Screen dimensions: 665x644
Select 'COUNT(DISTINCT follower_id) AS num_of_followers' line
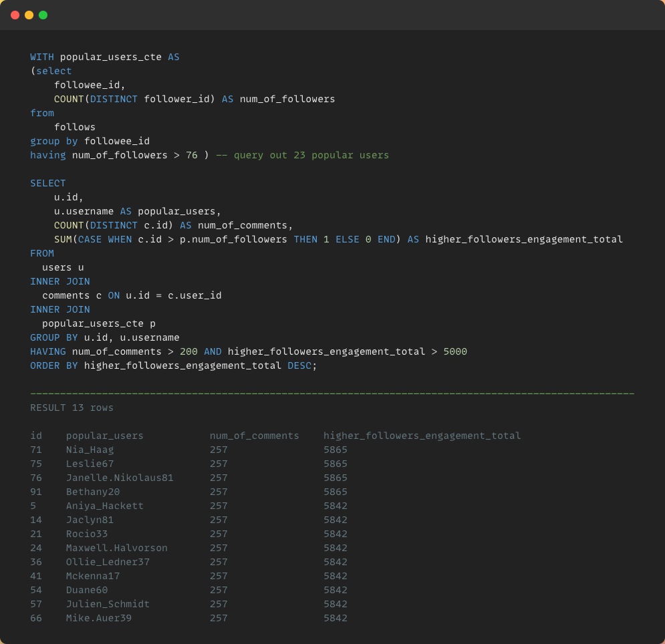194,99
